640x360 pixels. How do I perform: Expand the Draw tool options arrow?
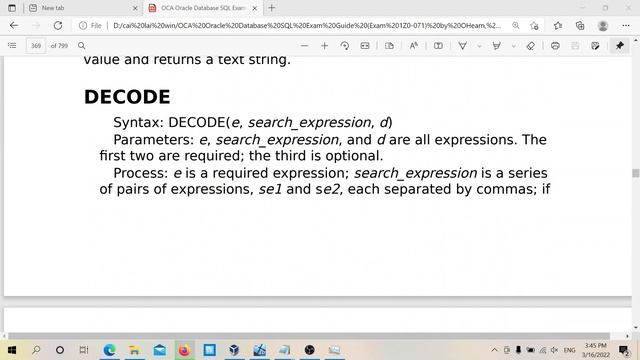pos(480,46)
